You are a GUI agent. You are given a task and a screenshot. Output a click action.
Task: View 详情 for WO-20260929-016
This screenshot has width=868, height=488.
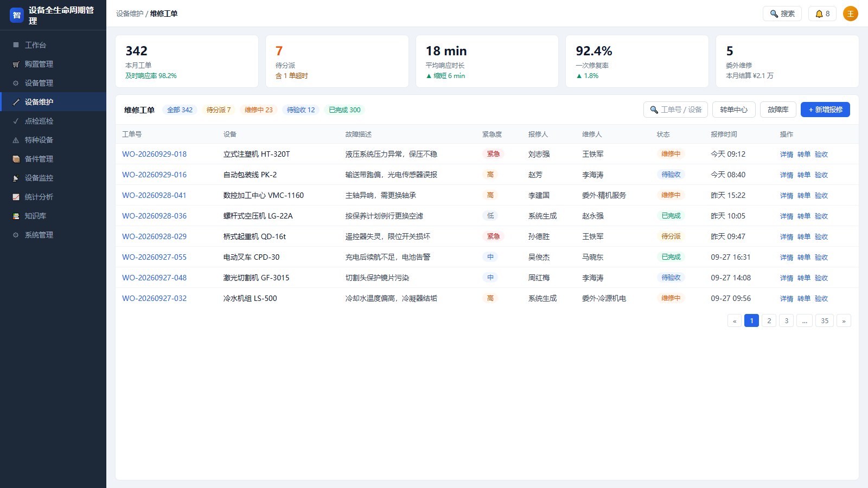787,175
